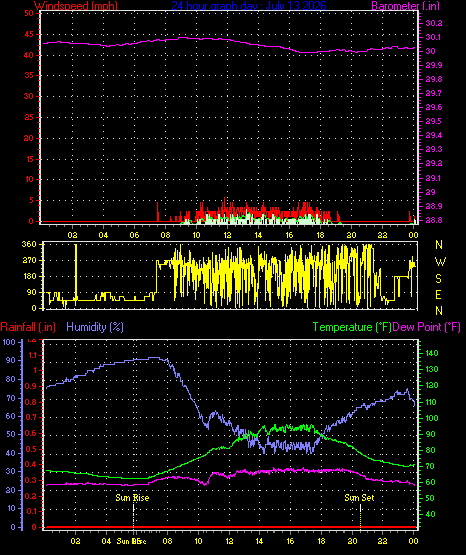
Task: Select the 'Humidity (%)' legend label
Action: [95, 327]
